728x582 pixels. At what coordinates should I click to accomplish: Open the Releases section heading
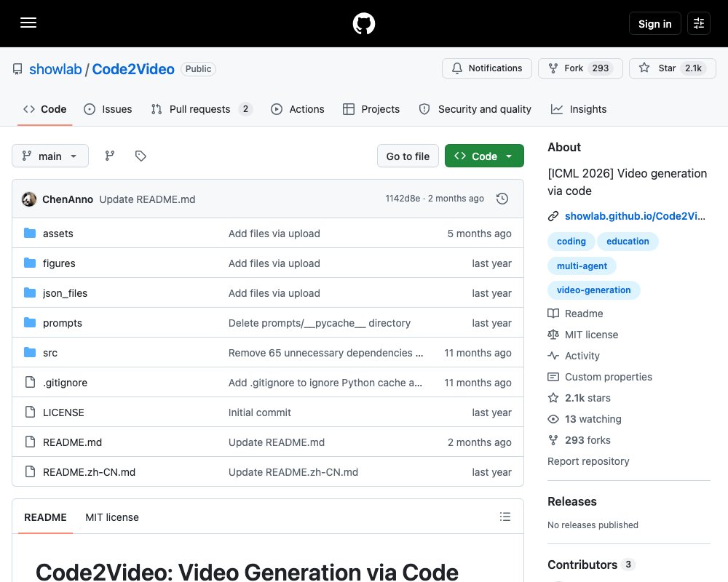pyautogui.click(x=572, y=502)
